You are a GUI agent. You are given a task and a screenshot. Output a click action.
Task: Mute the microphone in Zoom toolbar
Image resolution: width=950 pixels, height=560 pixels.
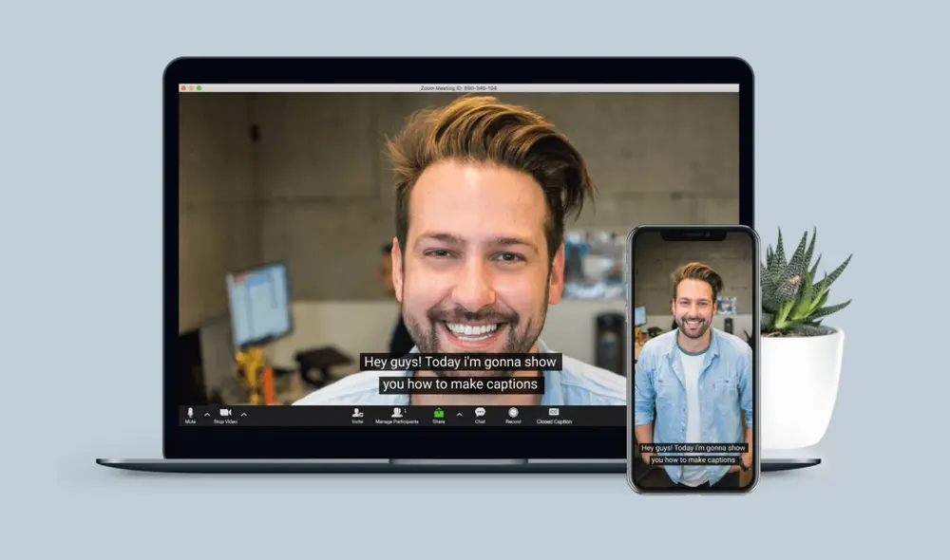(190, 414)
